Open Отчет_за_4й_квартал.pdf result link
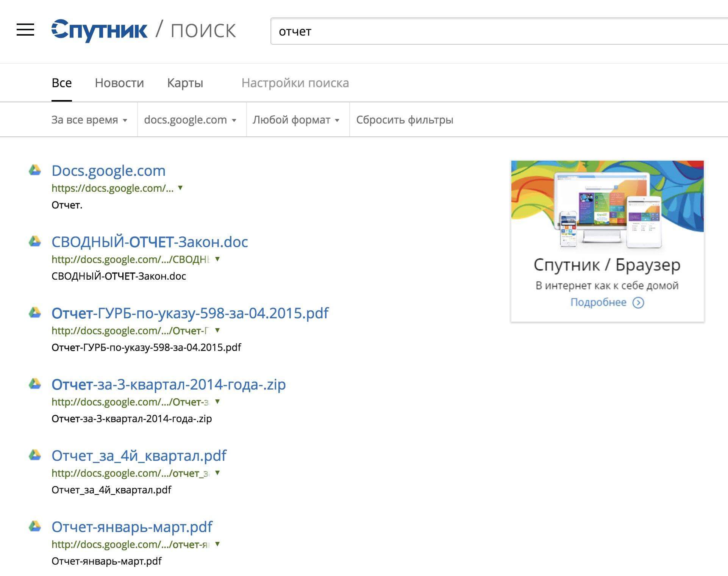 click(x=139, y=455)
